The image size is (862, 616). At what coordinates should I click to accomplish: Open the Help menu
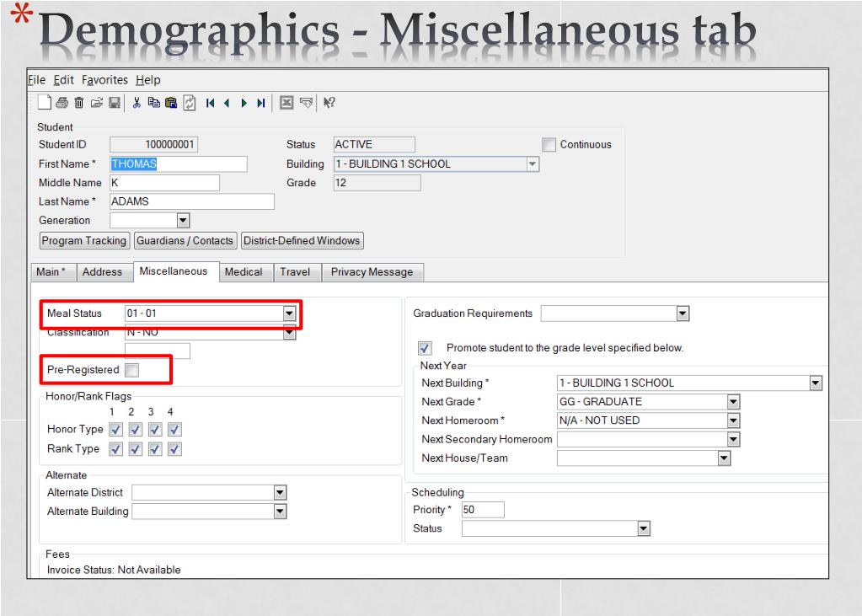point(148,80)
